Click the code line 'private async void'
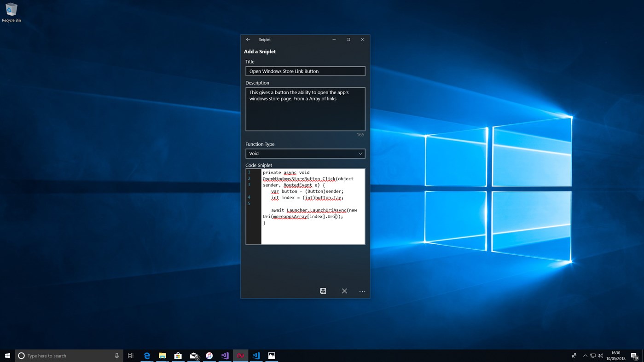Image resolution: width=644 pixels, height=362 pixels. tap(286, 172)
